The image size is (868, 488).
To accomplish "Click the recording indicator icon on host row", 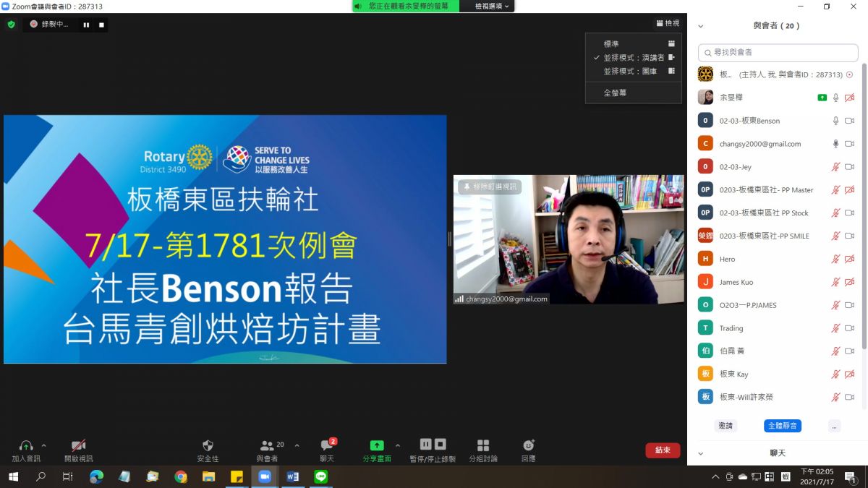I will 849,74.
